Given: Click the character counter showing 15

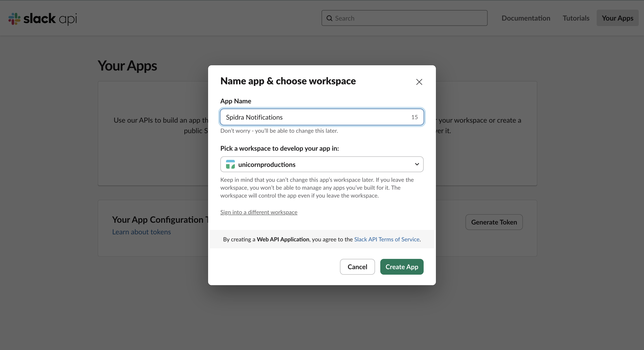Looking at the screenshot, I should [414, 117].
